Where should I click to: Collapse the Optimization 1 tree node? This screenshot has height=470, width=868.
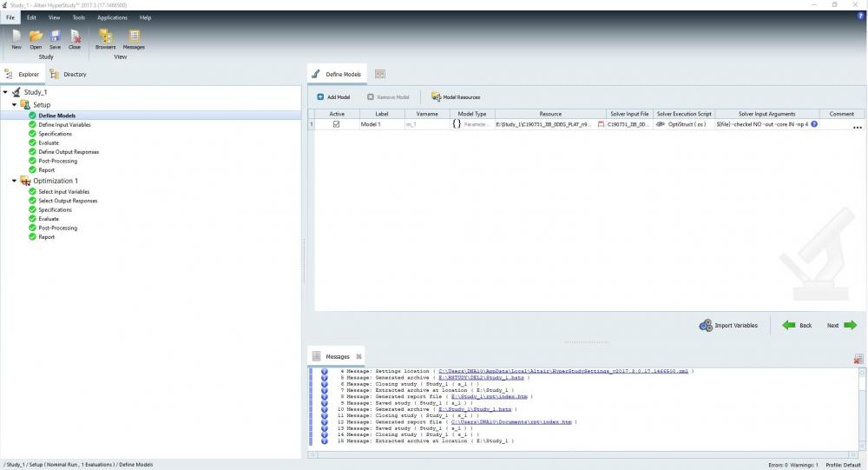15,181
